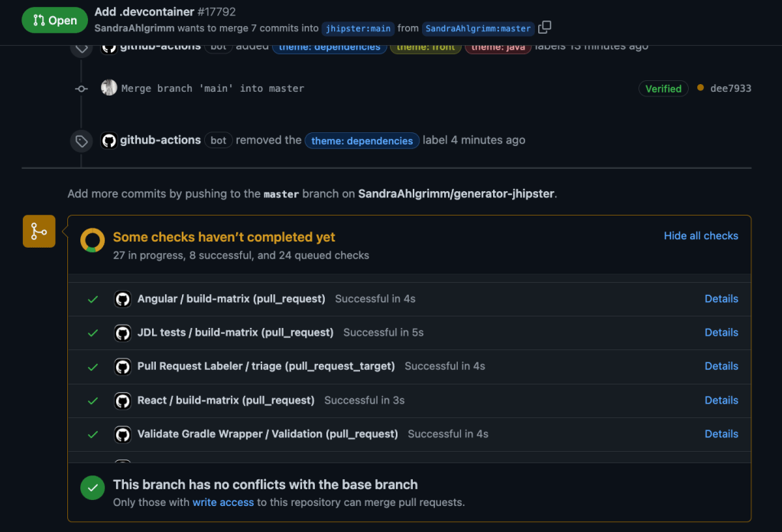Collapse checks with Hide all checks
782x532 pixels.
coord(700,235)
